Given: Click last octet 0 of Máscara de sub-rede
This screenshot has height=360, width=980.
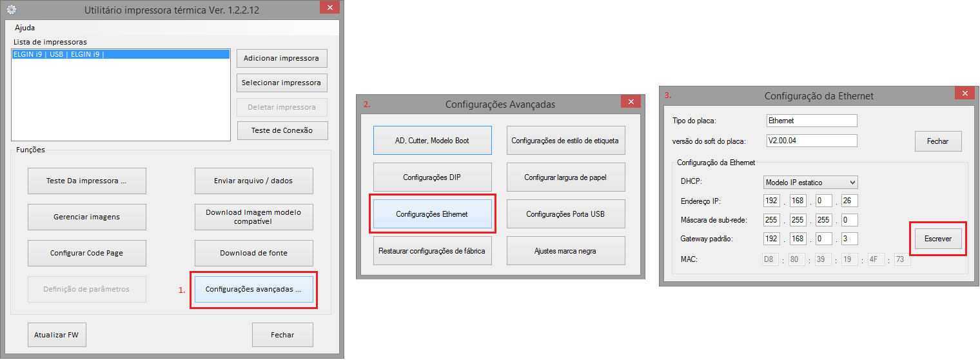Looking at the screenshot, I should 849,220.
